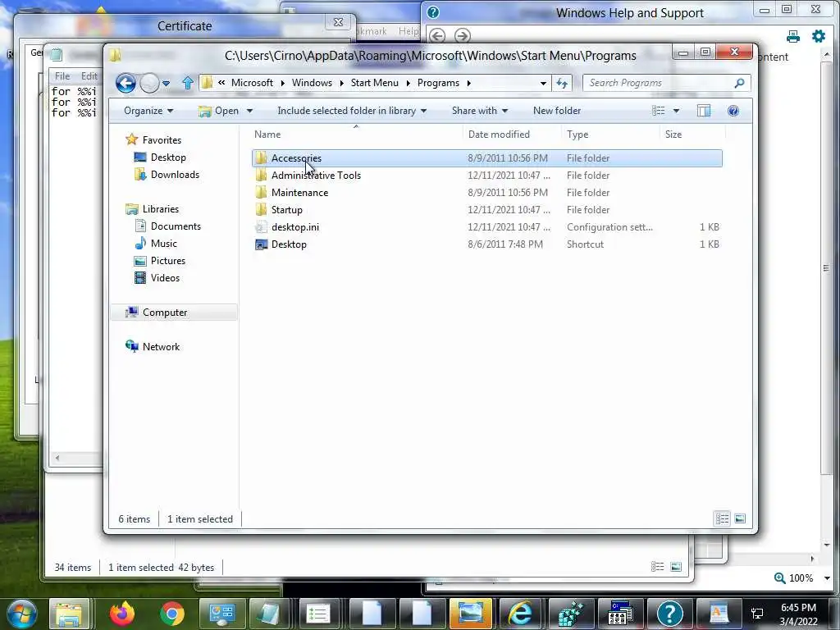Click the print icon in Help and Support
The image size is (840, 630).
coord(793,36)
